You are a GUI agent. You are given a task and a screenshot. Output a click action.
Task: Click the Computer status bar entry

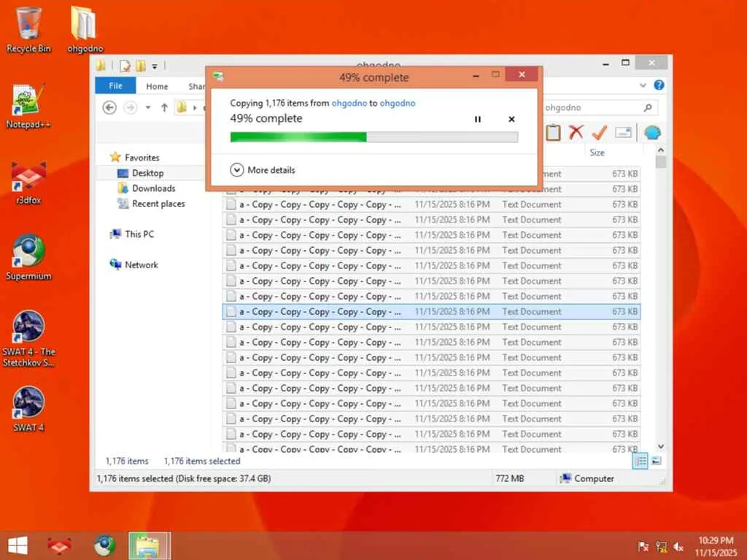click(587, 478)
